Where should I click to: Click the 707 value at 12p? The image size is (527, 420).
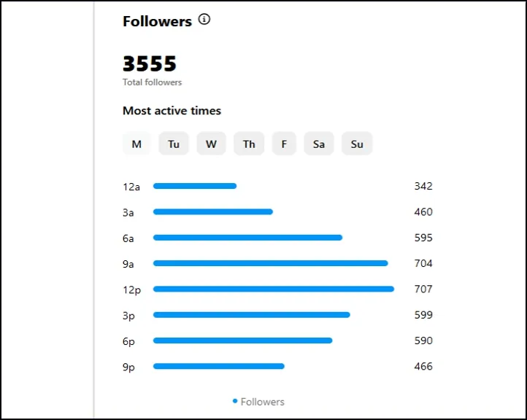point(423,289)
